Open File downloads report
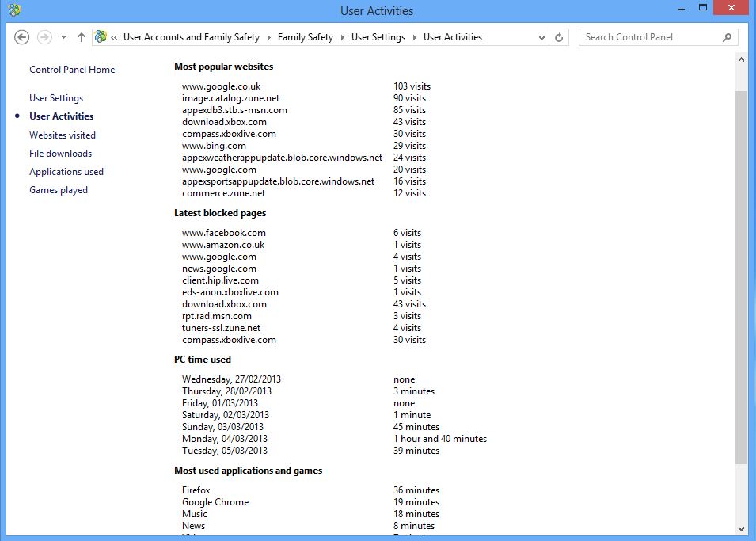Image resolution: width=756 pixels, height=541 pixels. coord(61,154)
